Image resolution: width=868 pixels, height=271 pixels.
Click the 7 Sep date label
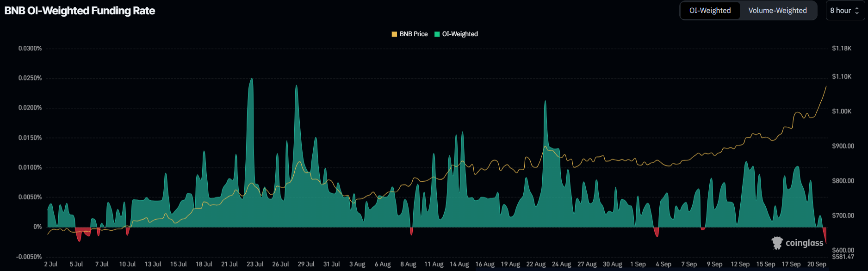(x=689, y=264)
